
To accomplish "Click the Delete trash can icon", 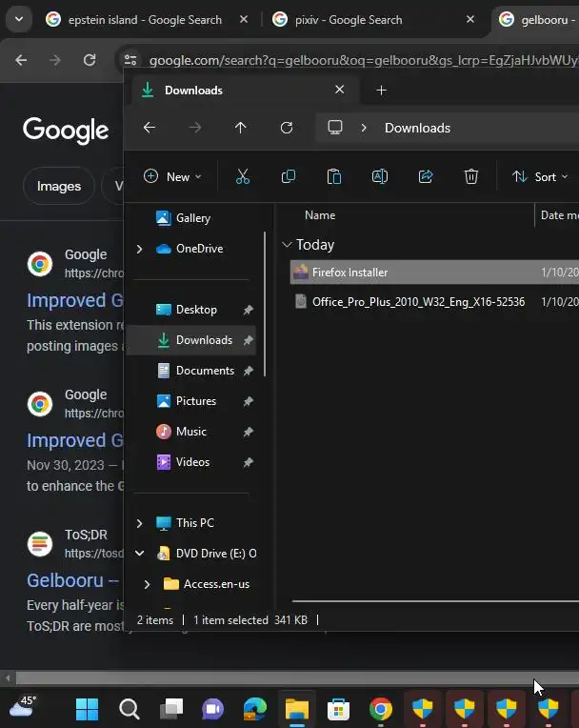I will 470,176.
